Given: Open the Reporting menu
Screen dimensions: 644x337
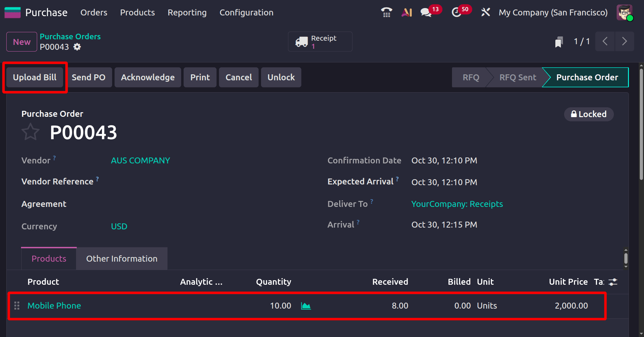Looking at the screenshot, I should [x=187, y=12].
